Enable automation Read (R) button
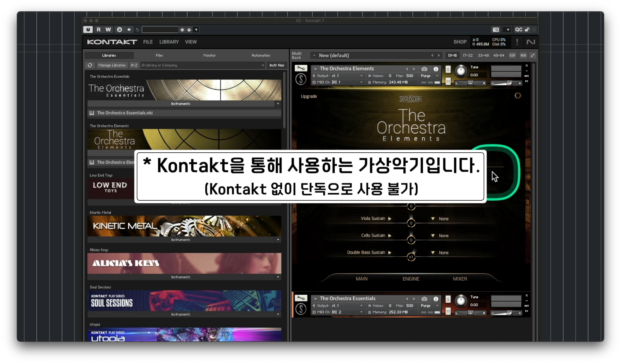Image resolution: width=621 pixels, height=364 pixels. (99, 30)
